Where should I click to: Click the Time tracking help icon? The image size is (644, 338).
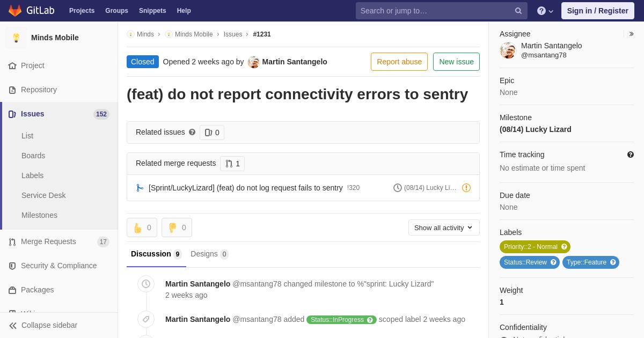coord(631,155)
